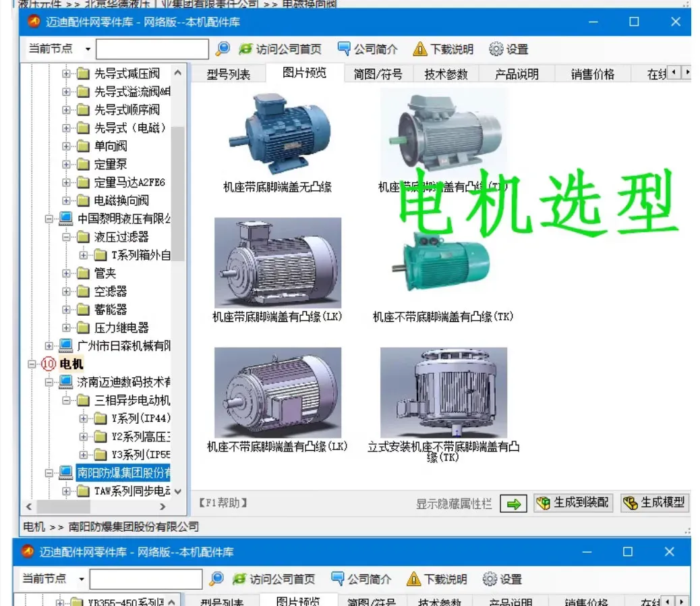The height and width of the screenshot is (606, 700).
Task: Click the green arrow 显示隐藏属性栏 button
Action: click(513, 503)
